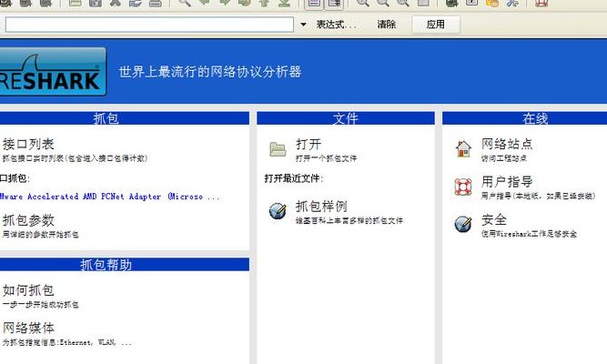607x364 pixels.
Task: Open 抓包参数 capture options
Action: 28,220
